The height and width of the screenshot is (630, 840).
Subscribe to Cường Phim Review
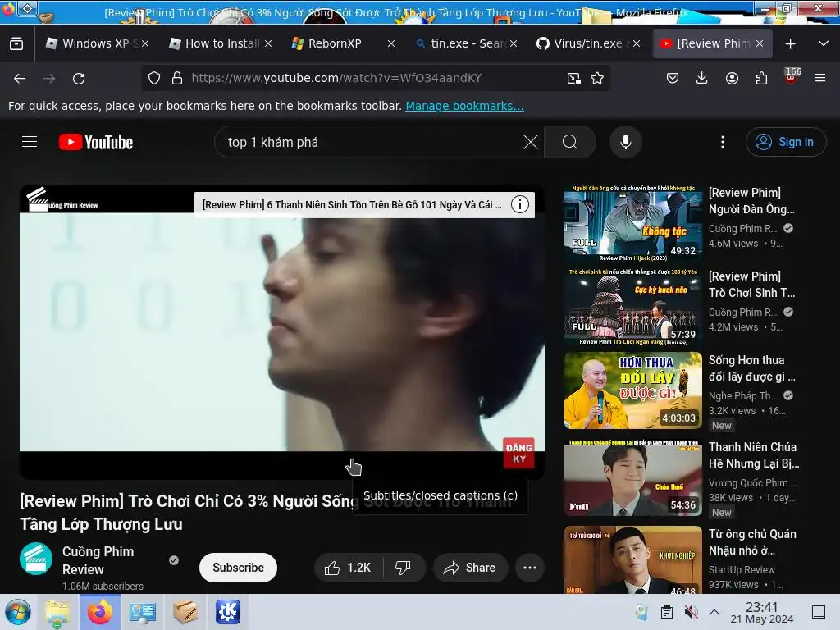[x=238, y=568]
